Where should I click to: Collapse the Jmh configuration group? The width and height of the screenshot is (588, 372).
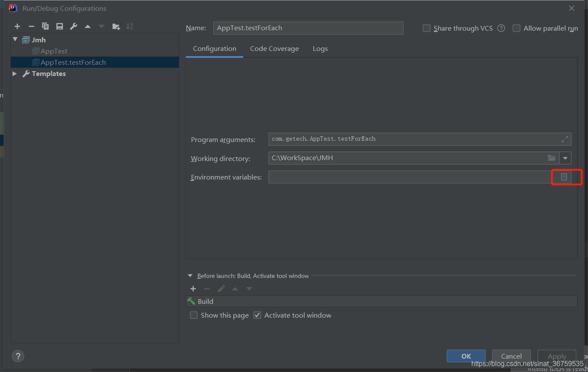coord(15,39)
